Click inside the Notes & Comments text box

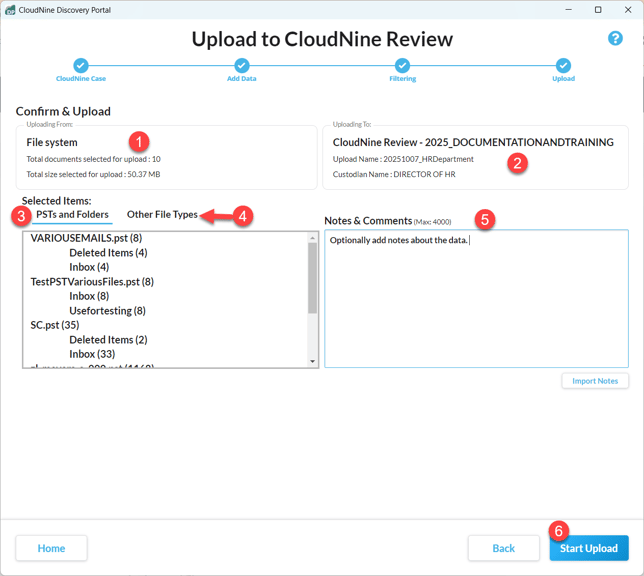coord(476,300)
